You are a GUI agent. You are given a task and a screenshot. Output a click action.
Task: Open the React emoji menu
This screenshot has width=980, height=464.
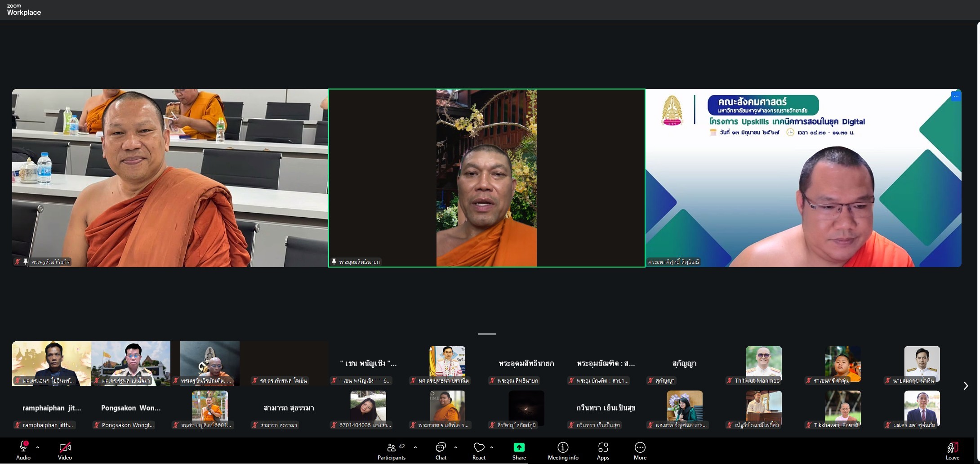click(479, 451)
